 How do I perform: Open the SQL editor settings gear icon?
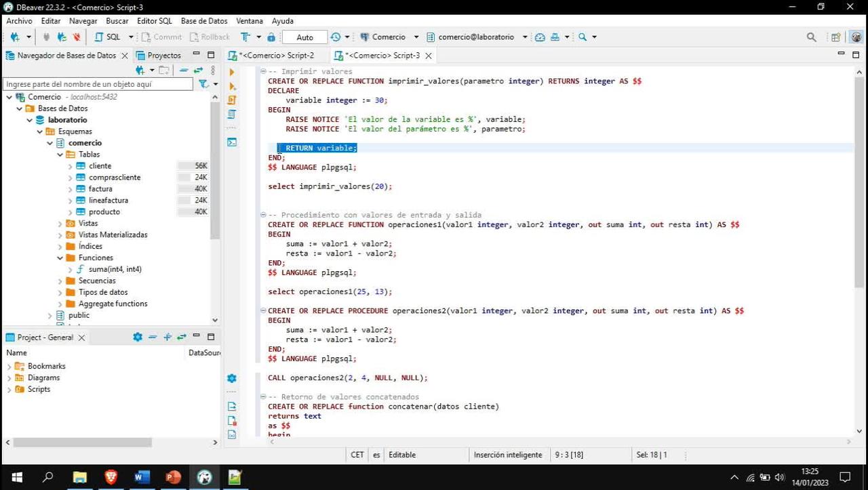tap(231, 378)
